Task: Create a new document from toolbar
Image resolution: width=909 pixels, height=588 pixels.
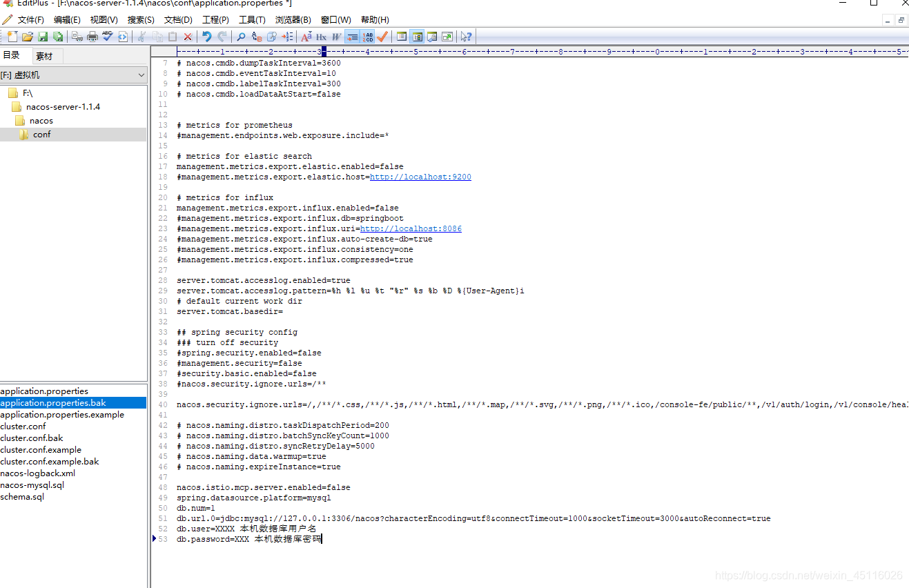Action: click(12, 37)
